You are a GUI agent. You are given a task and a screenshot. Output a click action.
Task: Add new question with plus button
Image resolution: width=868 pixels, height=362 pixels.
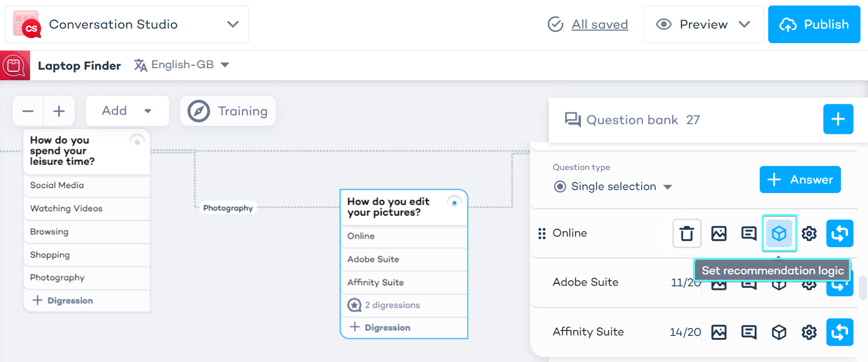pos(838,119)
